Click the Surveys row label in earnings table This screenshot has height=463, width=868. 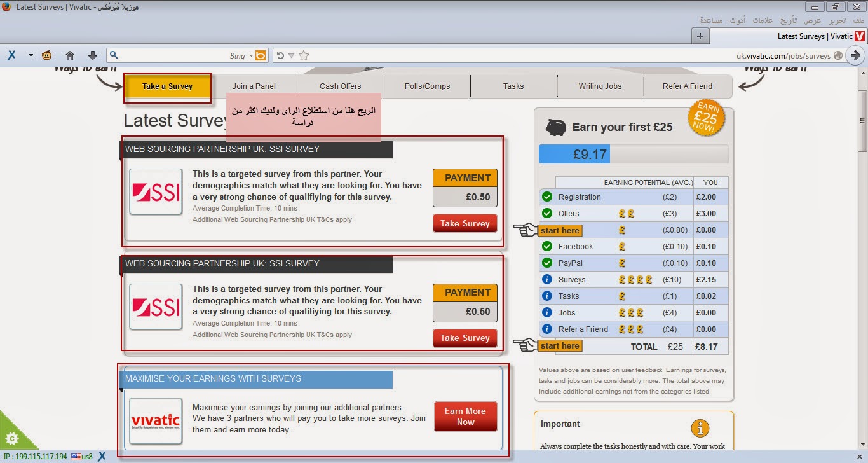pyautogui.click(x=572, y=280)
